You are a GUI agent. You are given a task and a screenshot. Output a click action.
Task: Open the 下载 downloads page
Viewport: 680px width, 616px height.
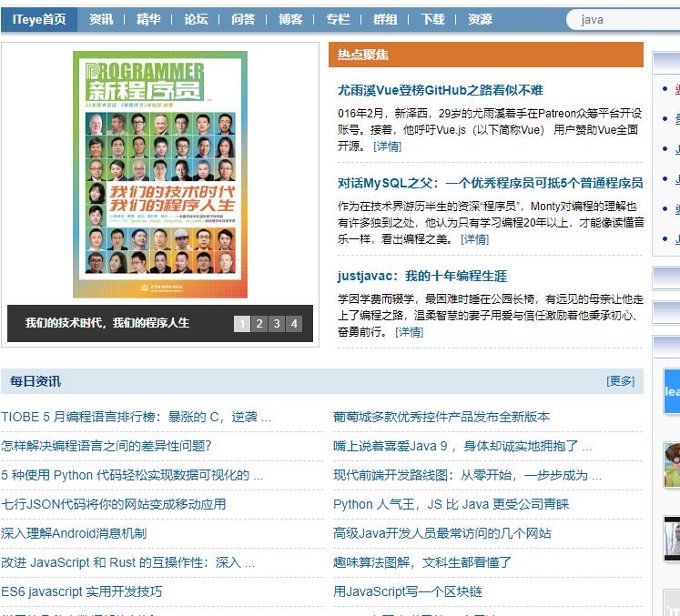(x=432, y=19)
